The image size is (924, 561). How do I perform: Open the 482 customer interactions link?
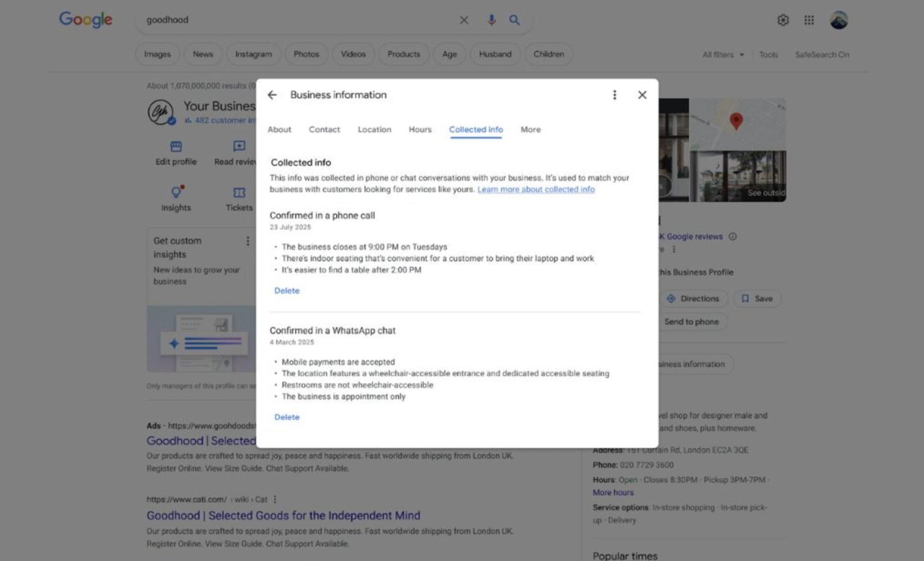[x=221, y=120]
